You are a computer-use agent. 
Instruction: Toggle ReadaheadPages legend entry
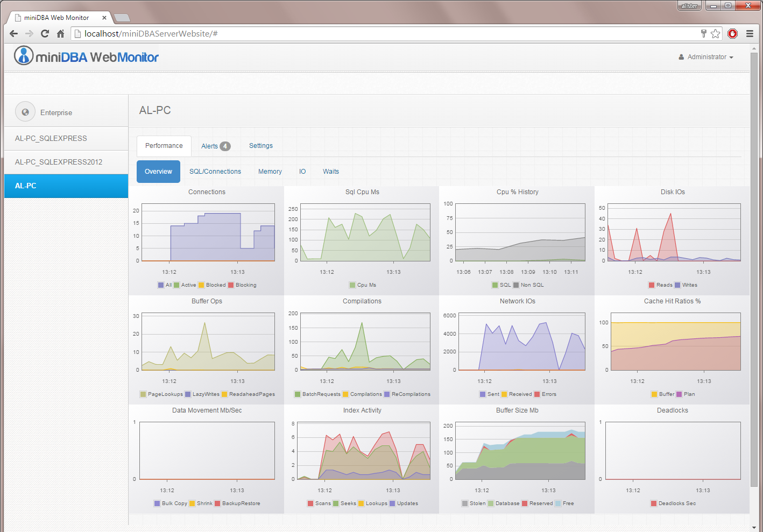(248, 394)
